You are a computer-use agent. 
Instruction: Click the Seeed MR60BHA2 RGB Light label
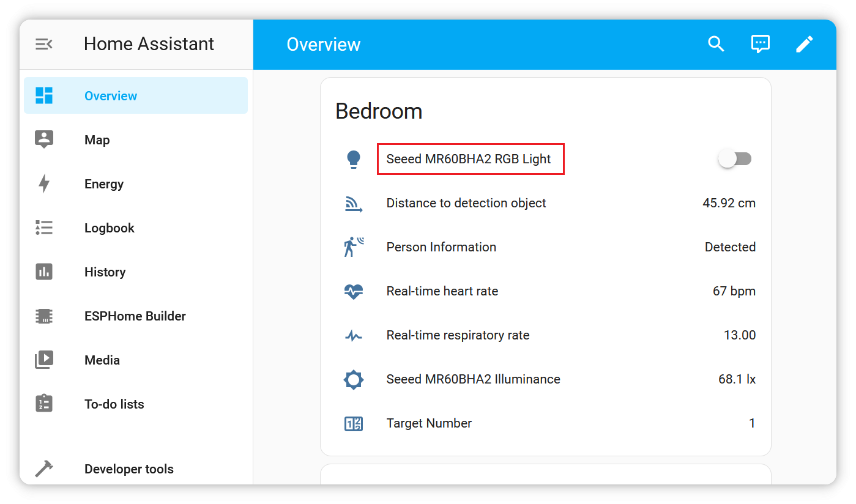click(469, 159)
